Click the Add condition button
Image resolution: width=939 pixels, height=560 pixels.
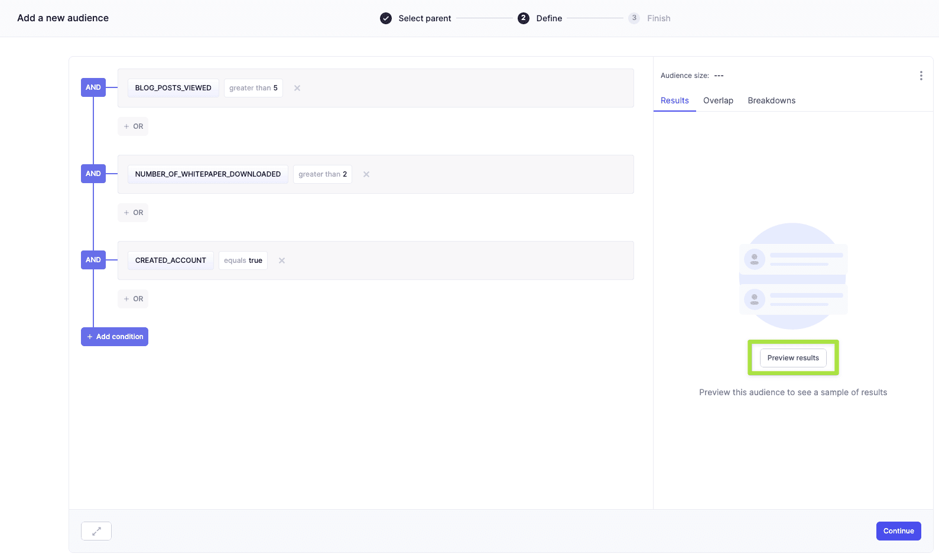(x=115, y=337)
